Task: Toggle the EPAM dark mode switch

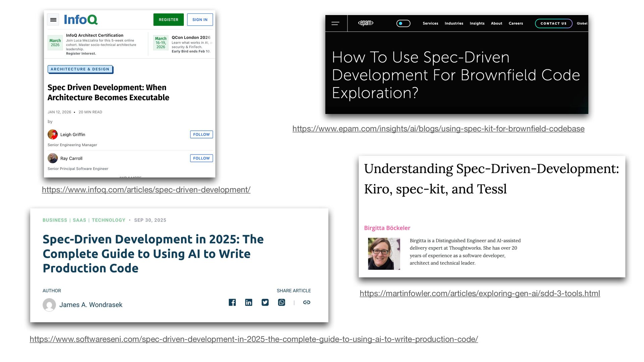Action: coord(403,23)
